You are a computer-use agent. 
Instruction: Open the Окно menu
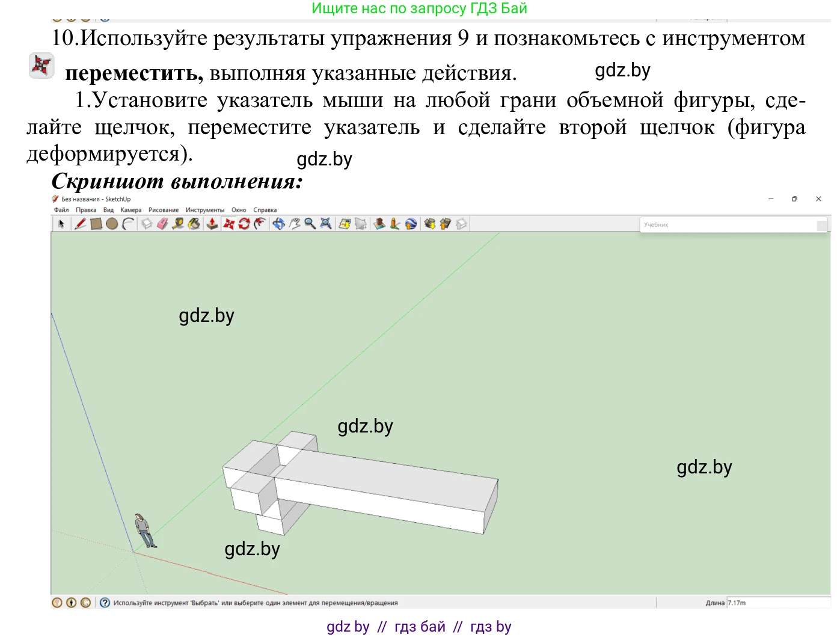[238, 210]
